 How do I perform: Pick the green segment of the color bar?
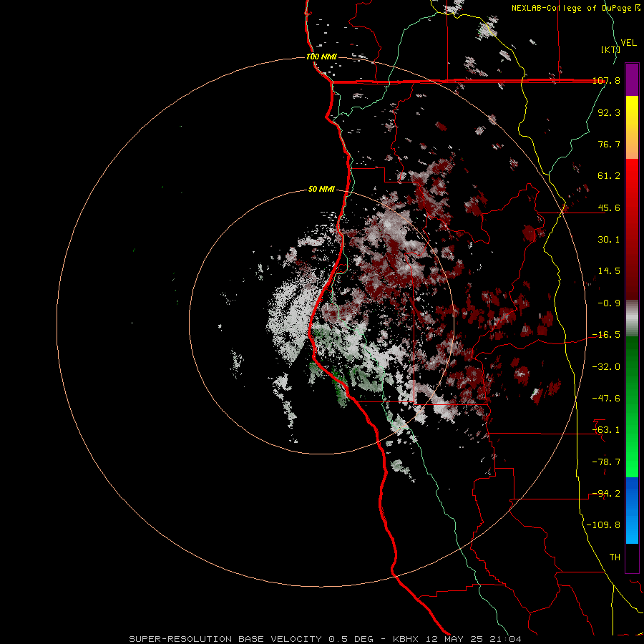[x=632, y=406]
